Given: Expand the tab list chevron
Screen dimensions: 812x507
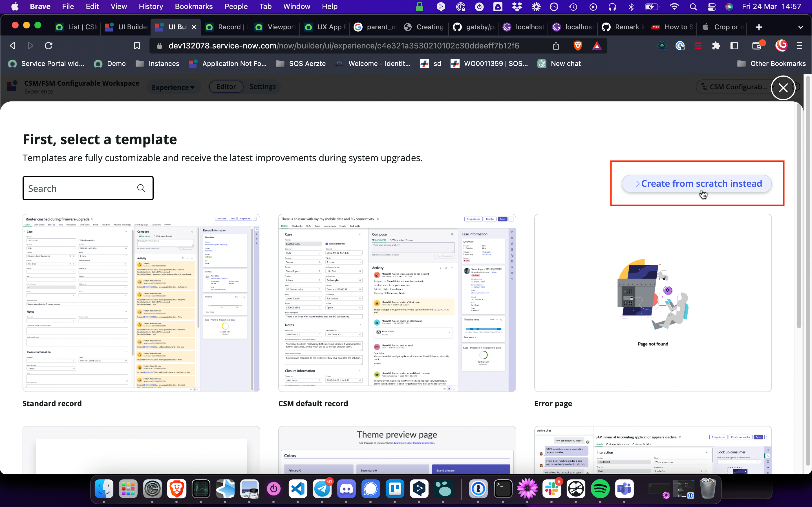Looking at the screenshot, I should [x=800, y=27].
